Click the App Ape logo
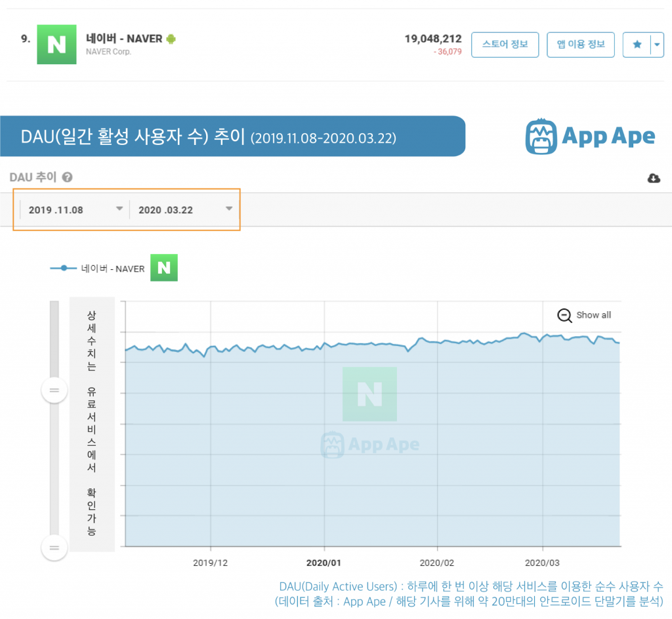This screenshot has width=672, height=619. point(590,137)
